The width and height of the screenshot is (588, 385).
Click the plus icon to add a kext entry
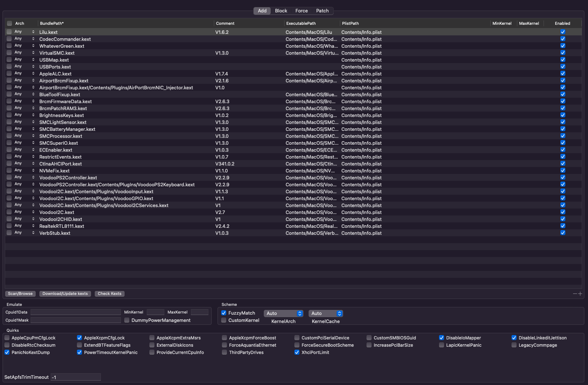pos(580,294)
